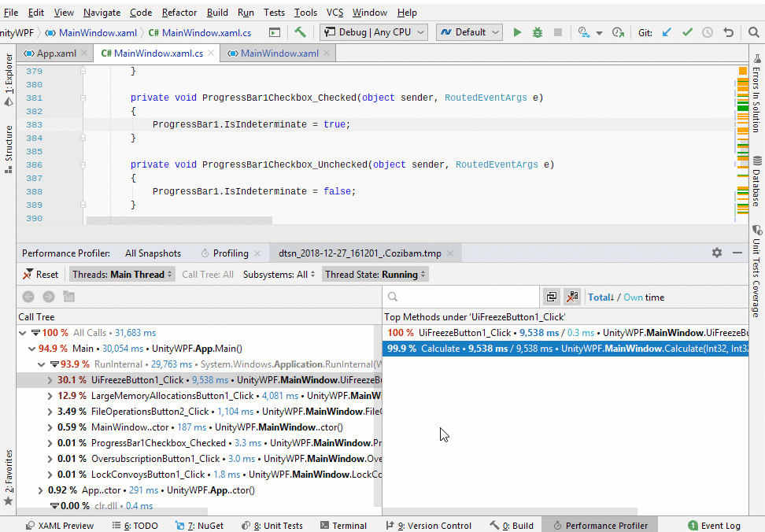Click the Reset button in profiler
Screen dimensions: 765x532
point(39,274)
